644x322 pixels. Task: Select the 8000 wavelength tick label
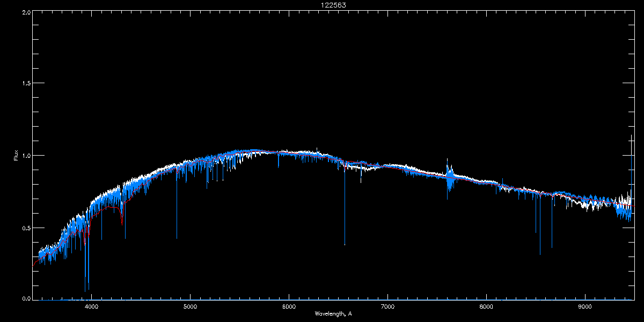tap(486, 306)
